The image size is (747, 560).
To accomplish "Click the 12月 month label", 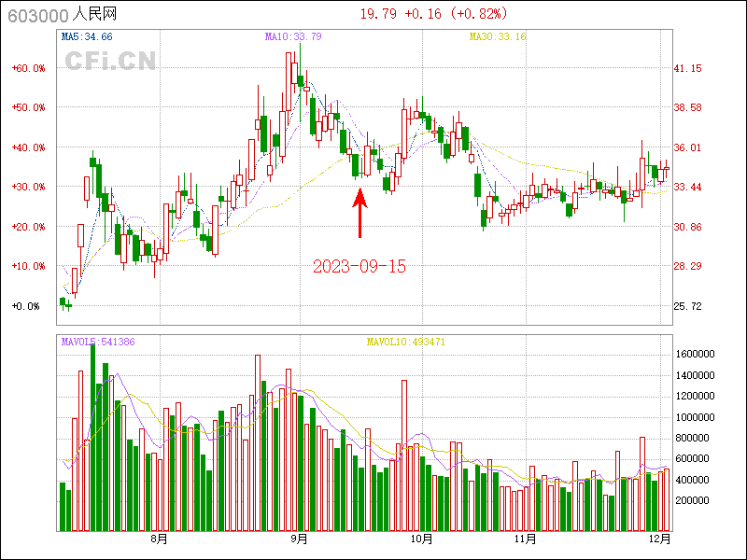I will [660, 539].
